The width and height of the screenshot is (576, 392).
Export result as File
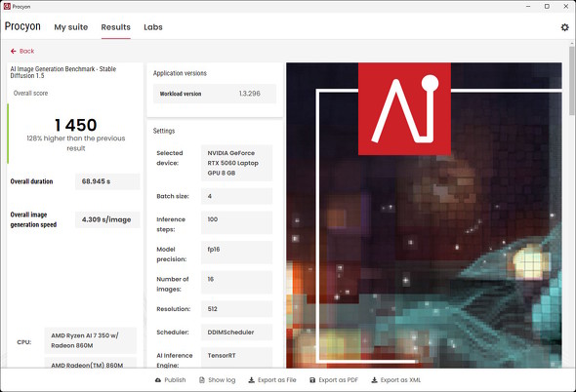pyautogui.click(x=272, y=380)
